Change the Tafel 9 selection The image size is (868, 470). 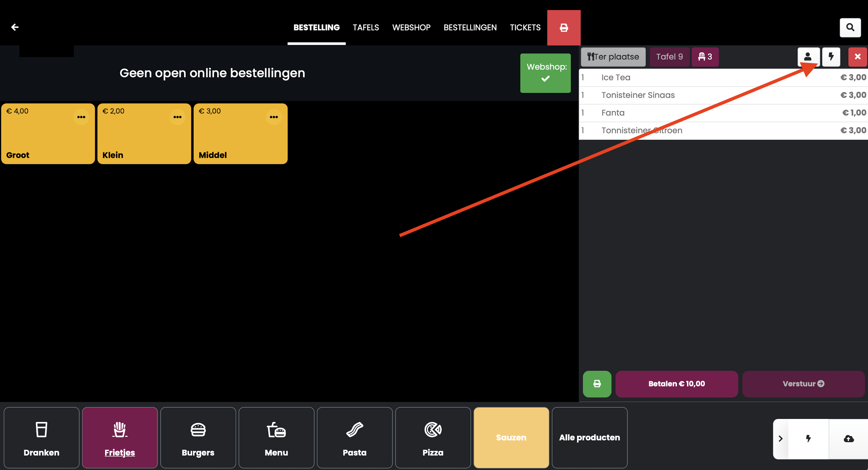669,57
